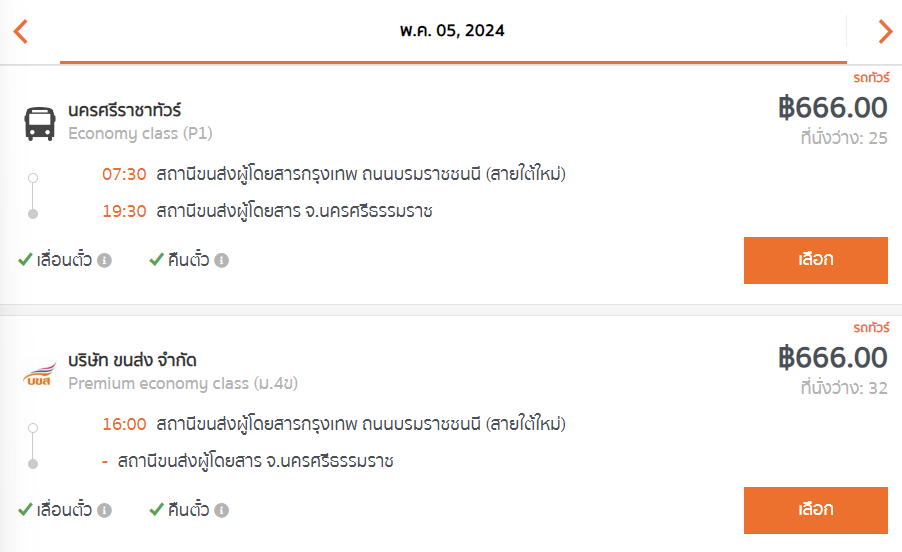Open info icon beside second คืนตั๋ว
This screenshot has height=552, width=902.
pyautogui.click(x=221, y=511)
